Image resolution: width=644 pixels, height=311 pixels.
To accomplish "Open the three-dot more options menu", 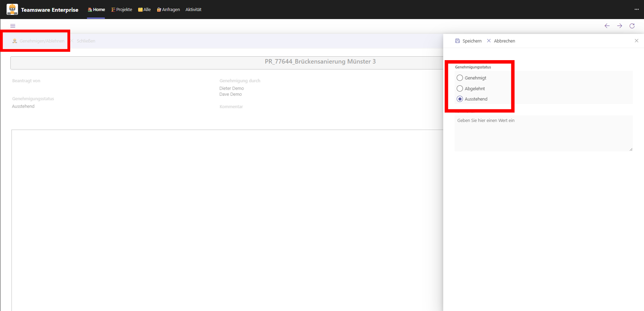I will tap(637, 9).
